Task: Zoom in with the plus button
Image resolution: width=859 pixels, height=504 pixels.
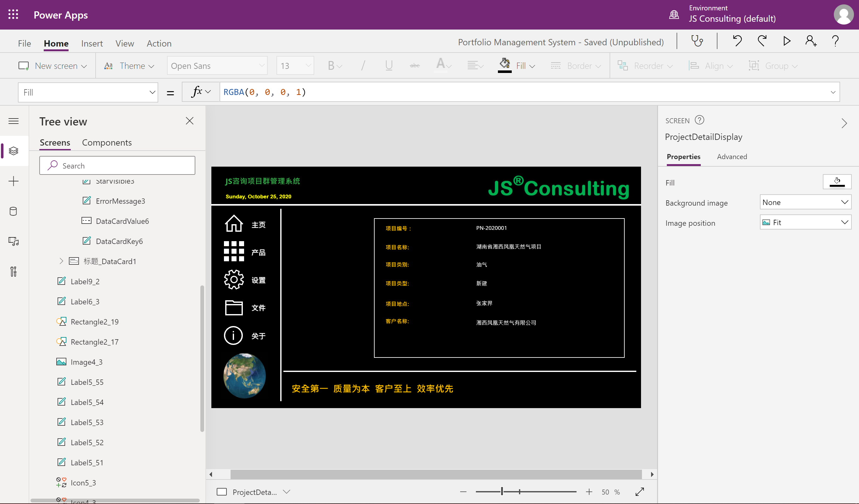Action: 589,492
